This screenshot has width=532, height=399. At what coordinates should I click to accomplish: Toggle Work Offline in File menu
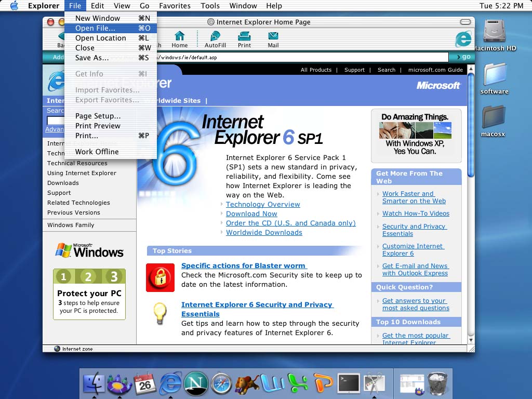coord(97,152)
